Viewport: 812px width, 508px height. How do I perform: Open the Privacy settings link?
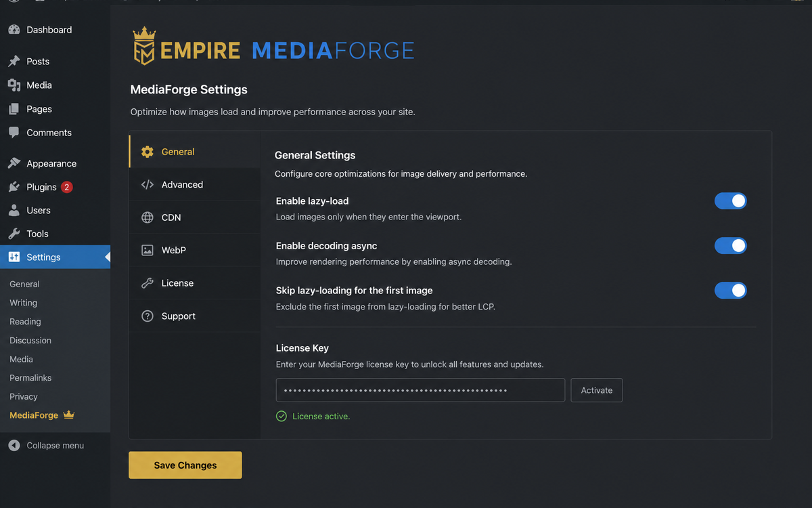24,397
